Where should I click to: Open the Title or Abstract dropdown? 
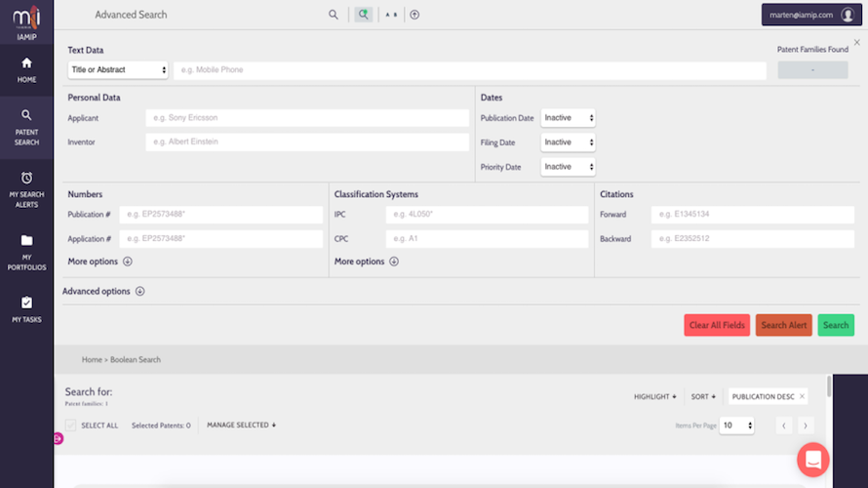118,70
